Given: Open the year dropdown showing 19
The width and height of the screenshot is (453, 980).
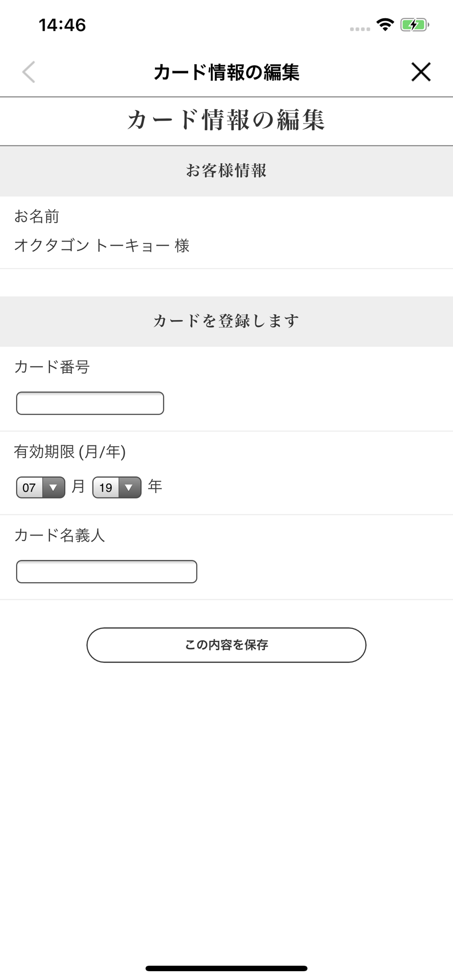Looking at the screenshot, I should coord(117,488).
